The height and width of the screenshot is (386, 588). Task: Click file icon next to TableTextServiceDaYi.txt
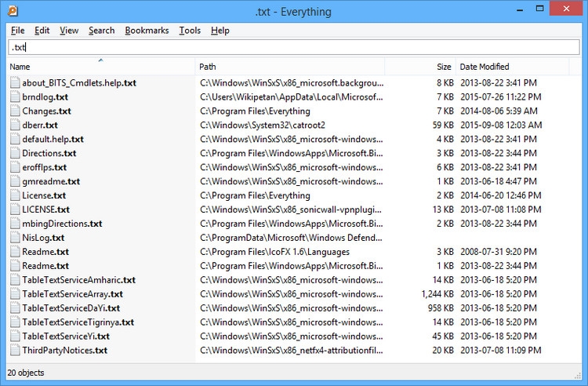click(15, 308)
